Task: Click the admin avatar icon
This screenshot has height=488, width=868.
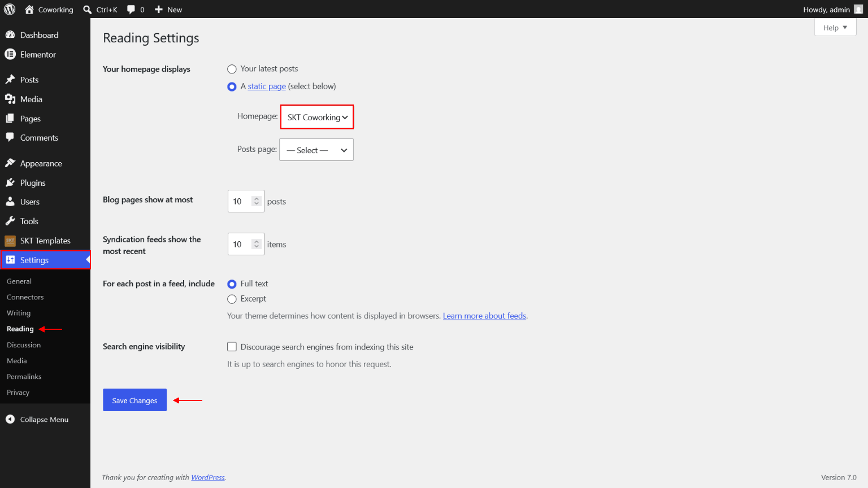Action: pyautogui.click(x=858, y=9)
